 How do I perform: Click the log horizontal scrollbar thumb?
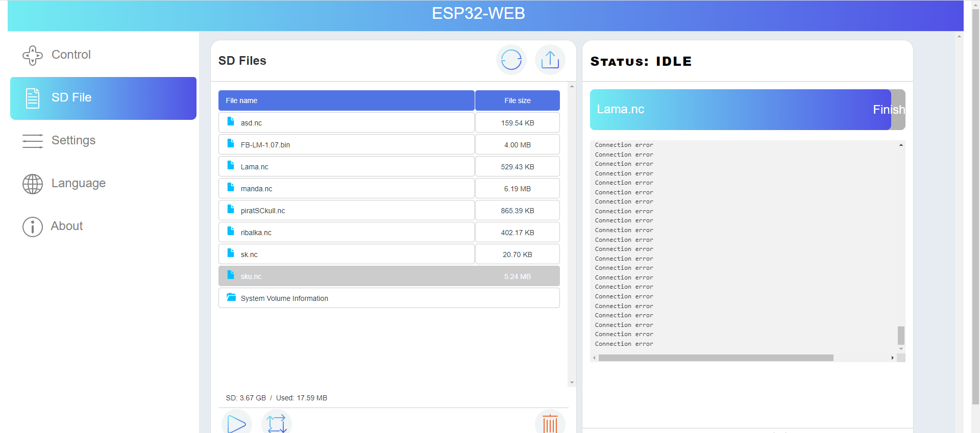point(716,358)
